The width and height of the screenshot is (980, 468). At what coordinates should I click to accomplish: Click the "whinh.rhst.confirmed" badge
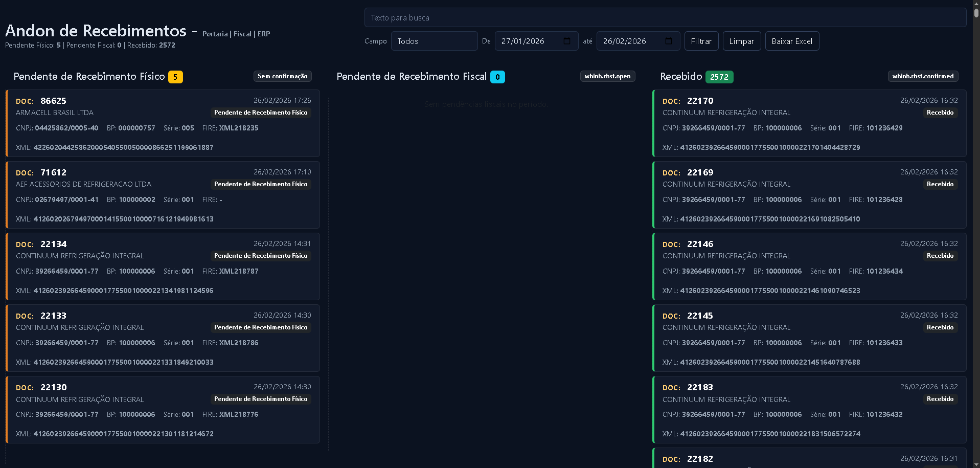click(x=922, y=76)
